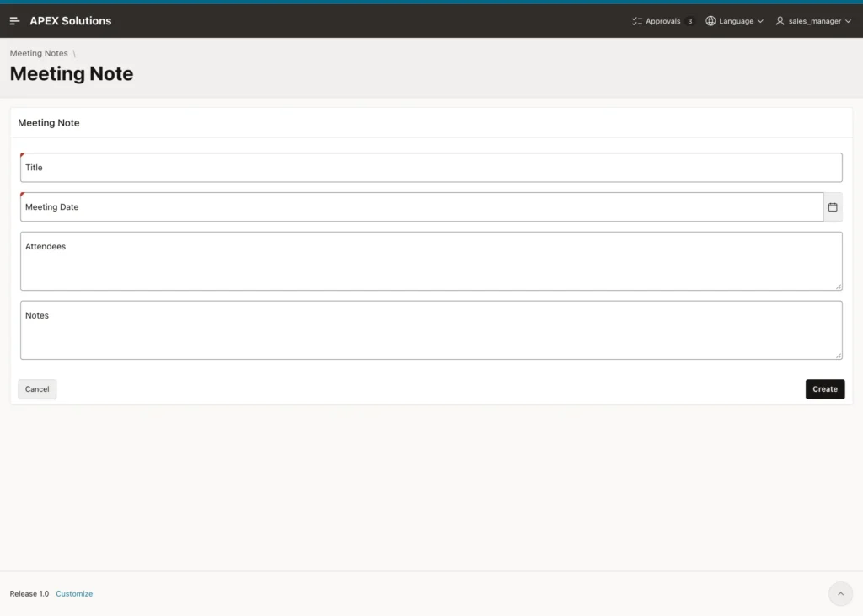Click in the Attendees text area

pos(431,261)
